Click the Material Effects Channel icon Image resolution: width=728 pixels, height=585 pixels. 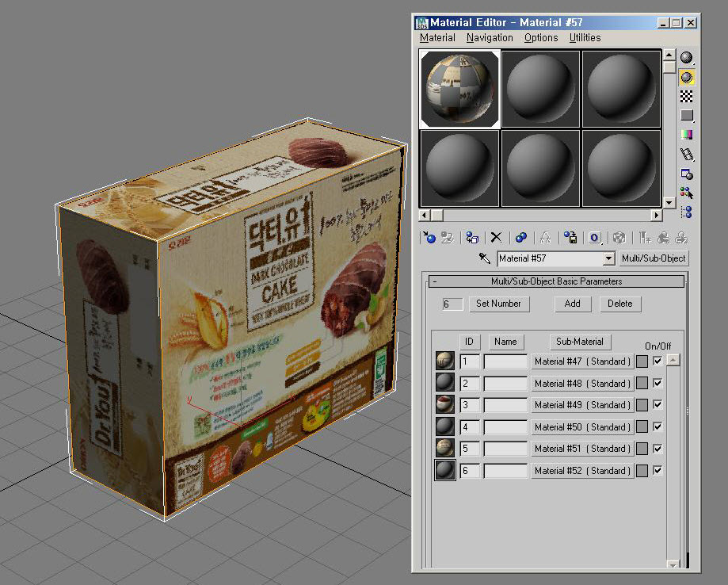[595, 238]
